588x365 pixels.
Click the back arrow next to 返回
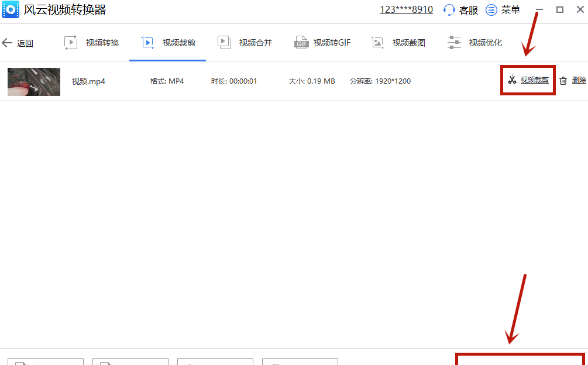[x=7, y=43]
